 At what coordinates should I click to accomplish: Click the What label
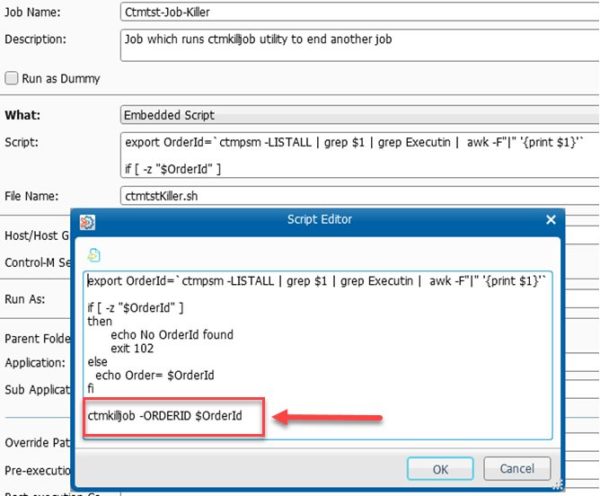pyautogui.click(x=23, y=115)
